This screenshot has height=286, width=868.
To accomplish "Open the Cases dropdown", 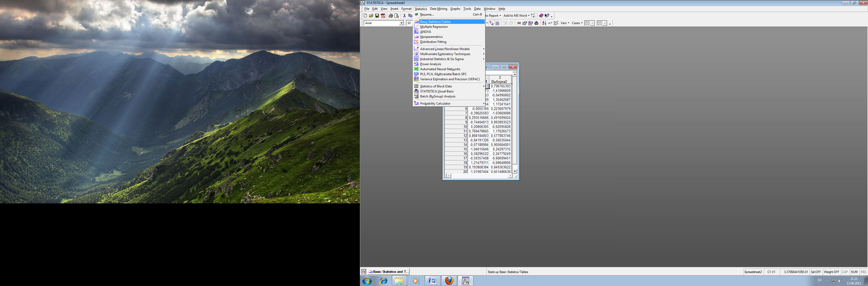I will click(577, 23).
